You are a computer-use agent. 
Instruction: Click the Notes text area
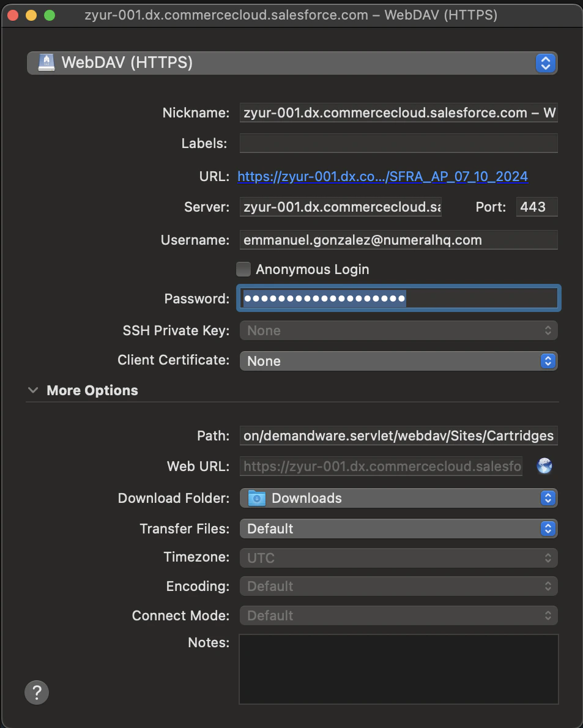(x=399, y=669)
